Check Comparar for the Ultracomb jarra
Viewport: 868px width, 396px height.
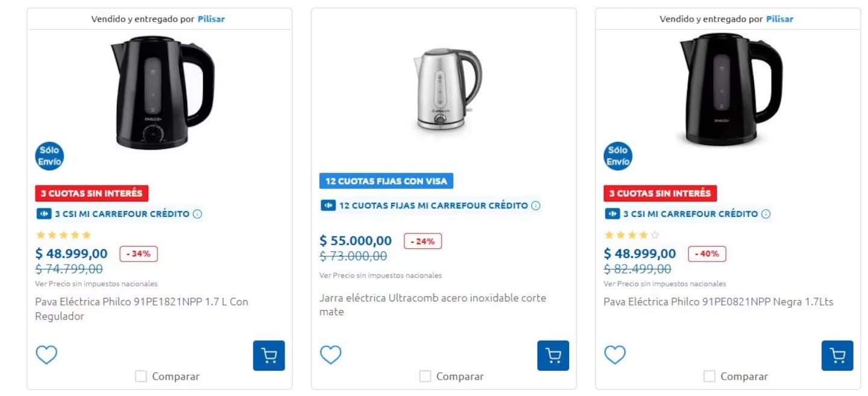tap(424, 376)
